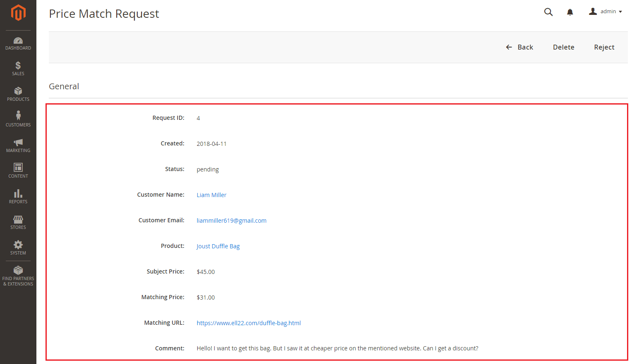Click the Magento logo icon

click(18, 13)
